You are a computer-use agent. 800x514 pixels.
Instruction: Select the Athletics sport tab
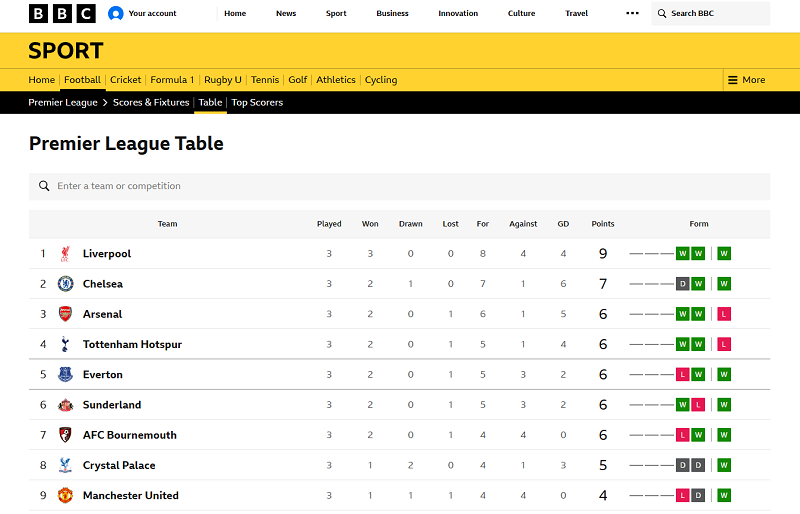pos(336,80)
